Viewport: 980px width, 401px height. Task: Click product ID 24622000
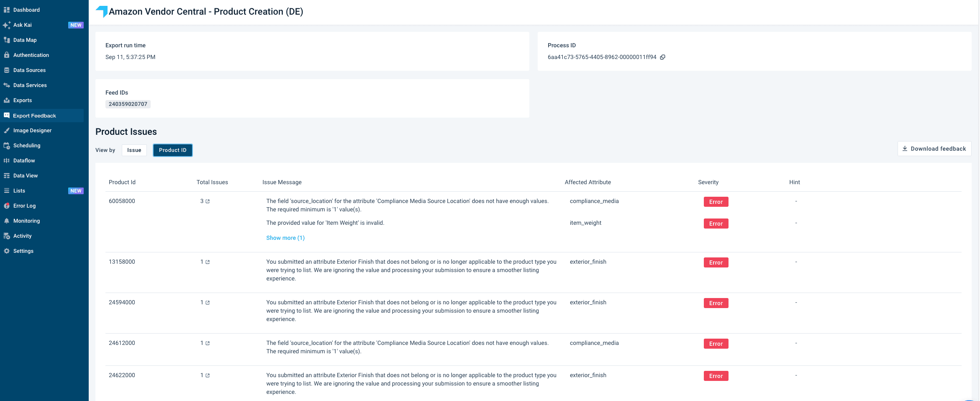coord(122,375)
